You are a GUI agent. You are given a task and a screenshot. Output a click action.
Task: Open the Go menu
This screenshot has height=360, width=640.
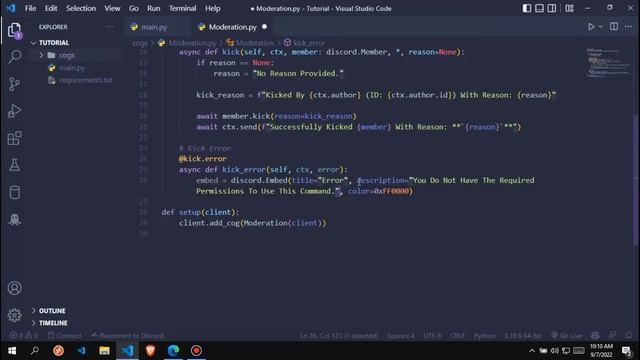(x=133, y=8)
